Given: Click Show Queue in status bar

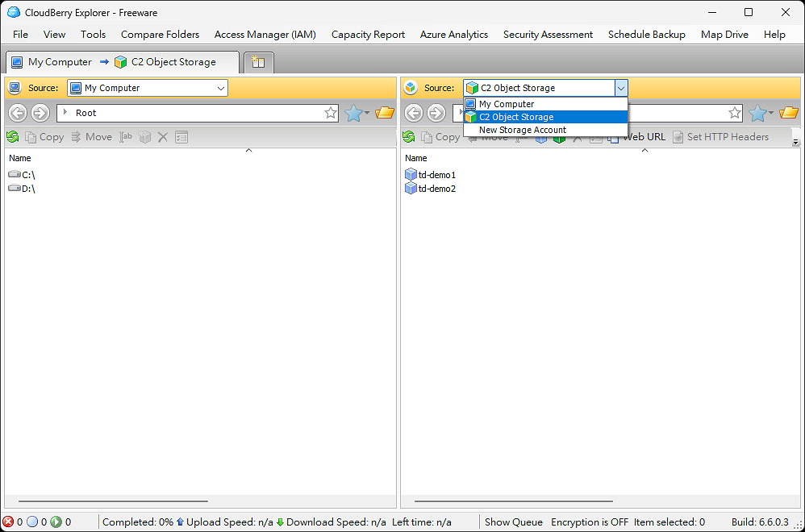Looking at the screenshot, I should point(513,522).
